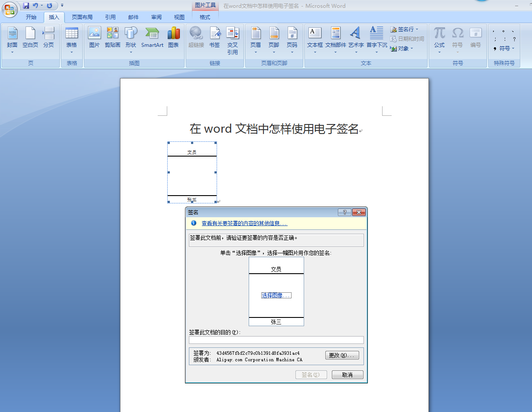Click the Picture (图片) insert icon
Viewport: 532px width, 412px height.
(x=94, y=36)
